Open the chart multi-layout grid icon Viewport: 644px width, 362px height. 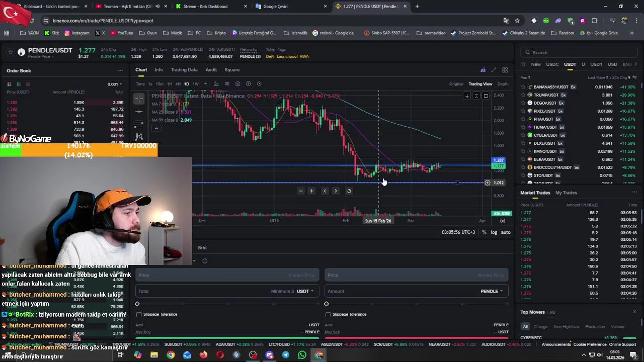(x=505, y=70)
